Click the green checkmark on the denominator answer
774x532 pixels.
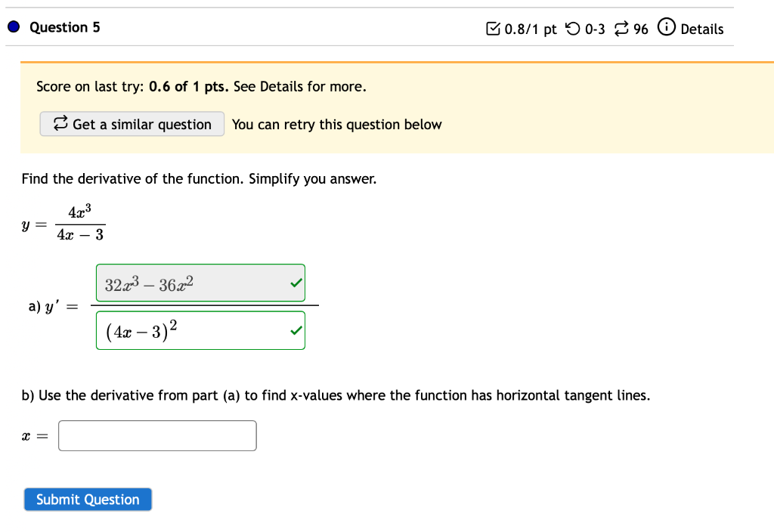coord(295,330)
